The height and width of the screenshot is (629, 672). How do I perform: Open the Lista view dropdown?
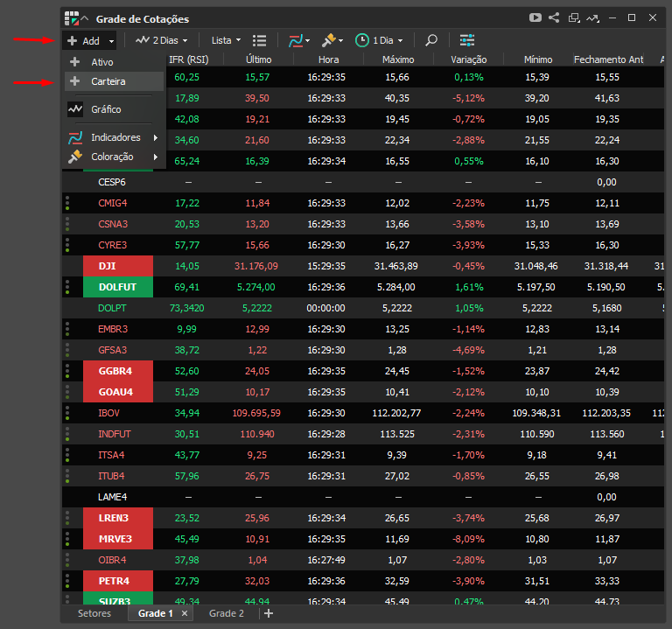click(x=227, y=40)
